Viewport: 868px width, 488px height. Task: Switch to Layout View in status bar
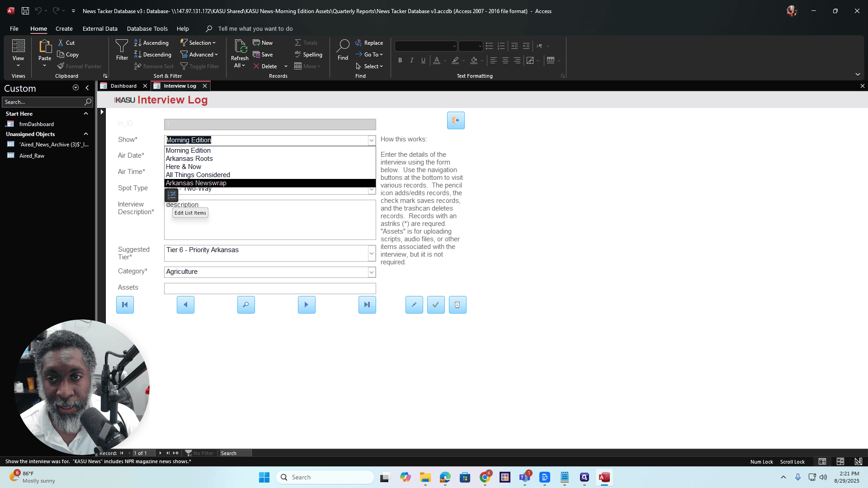[x=840, y=461]
